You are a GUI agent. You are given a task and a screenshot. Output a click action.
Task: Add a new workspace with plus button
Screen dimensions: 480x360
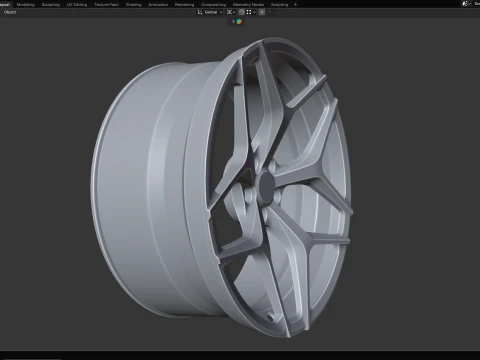coord(295,5)
